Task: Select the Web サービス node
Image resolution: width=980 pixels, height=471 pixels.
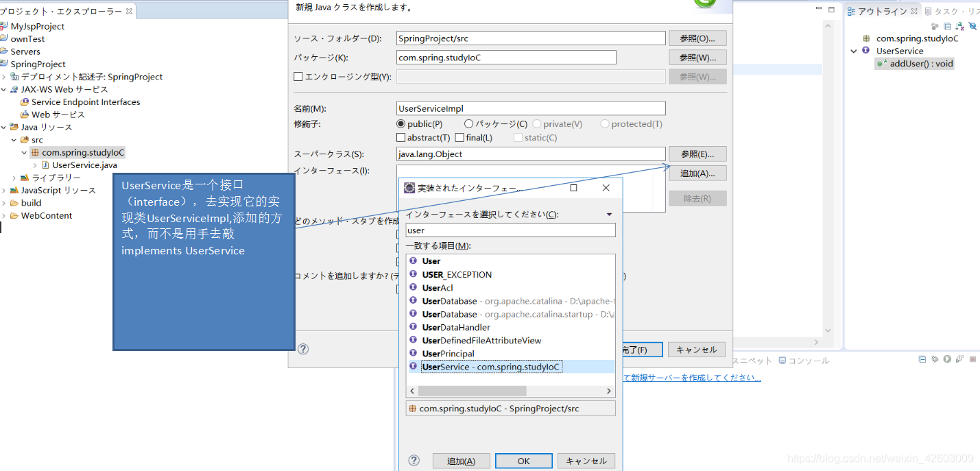Action: (53, 114)
